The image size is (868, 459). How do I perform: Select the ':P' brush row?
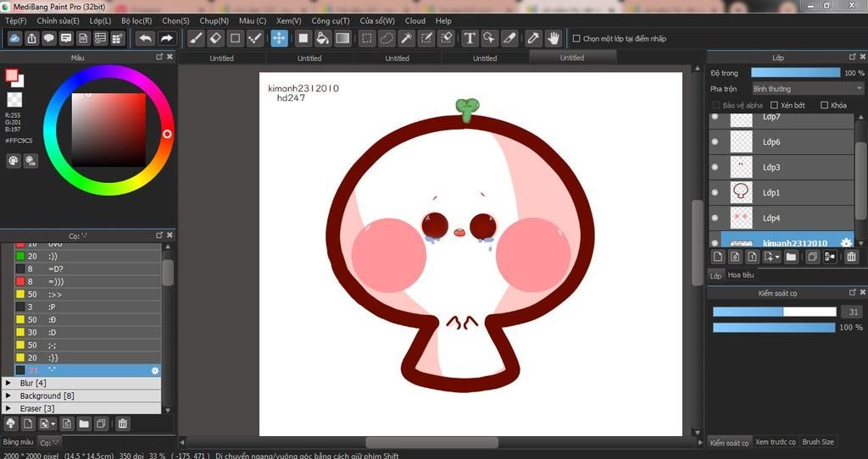coord(87,307)
